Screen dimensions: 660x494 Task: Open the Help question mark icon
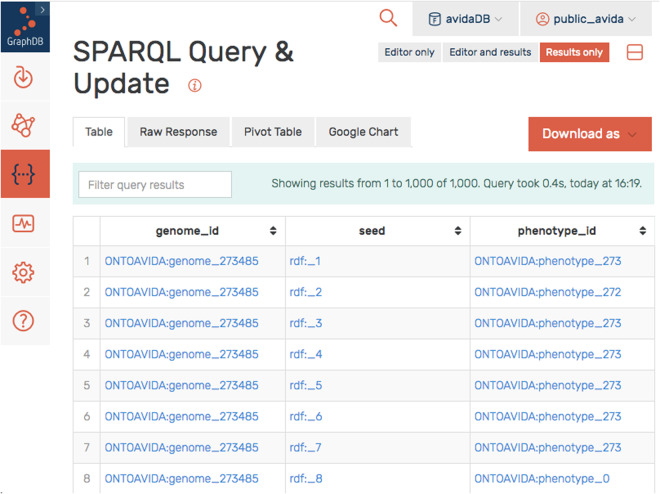[x=24, y=320]
